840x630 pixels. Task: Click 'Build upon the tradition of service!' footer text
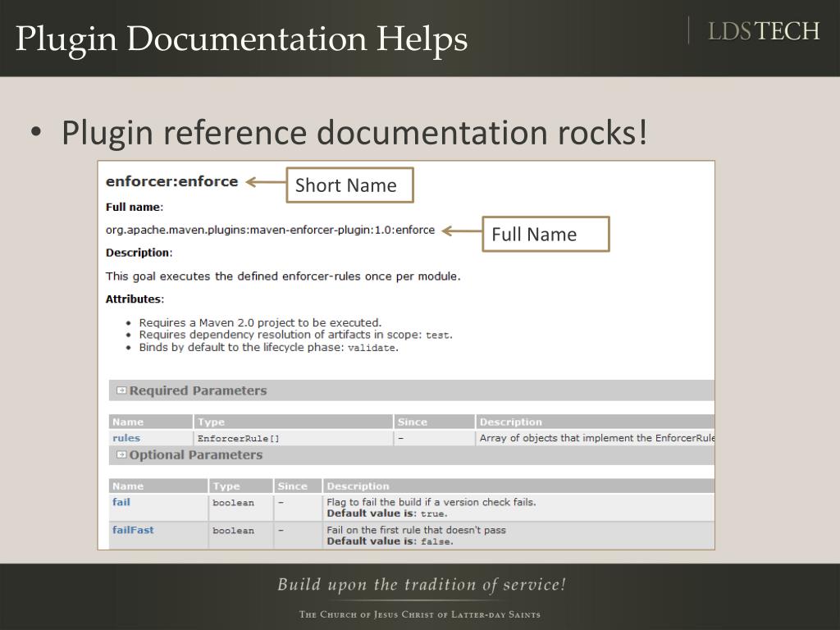click(x=422, y=584)
